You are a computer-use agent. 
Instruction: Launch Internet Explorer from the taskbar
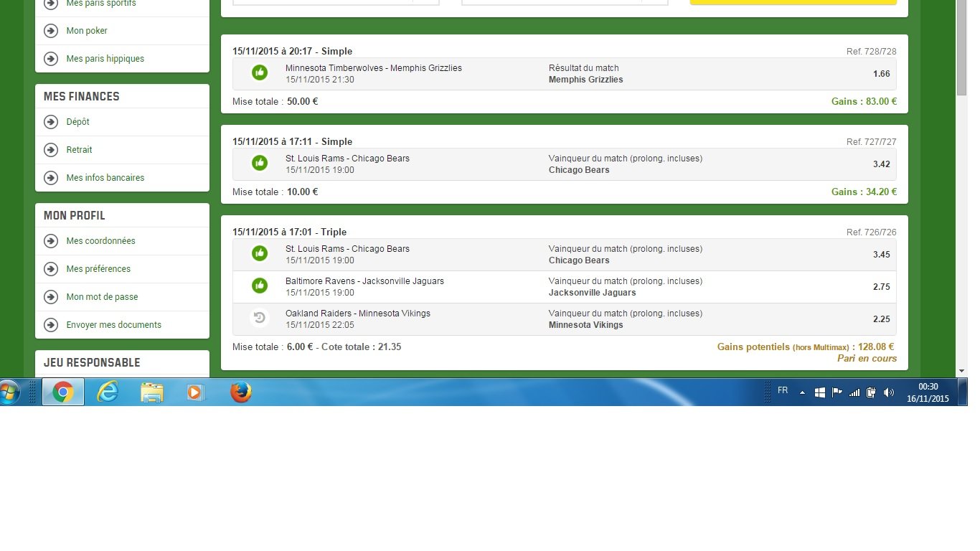[x=108, y=392]
